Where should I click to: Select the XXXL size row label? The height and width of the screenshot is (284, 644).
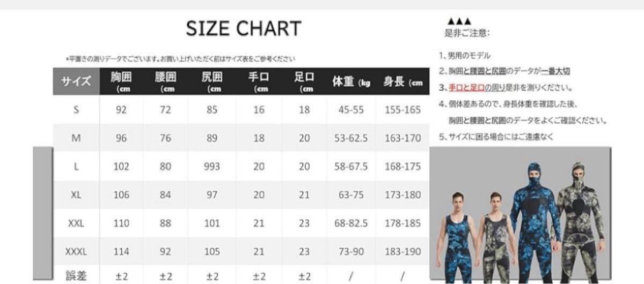(76, 251)
